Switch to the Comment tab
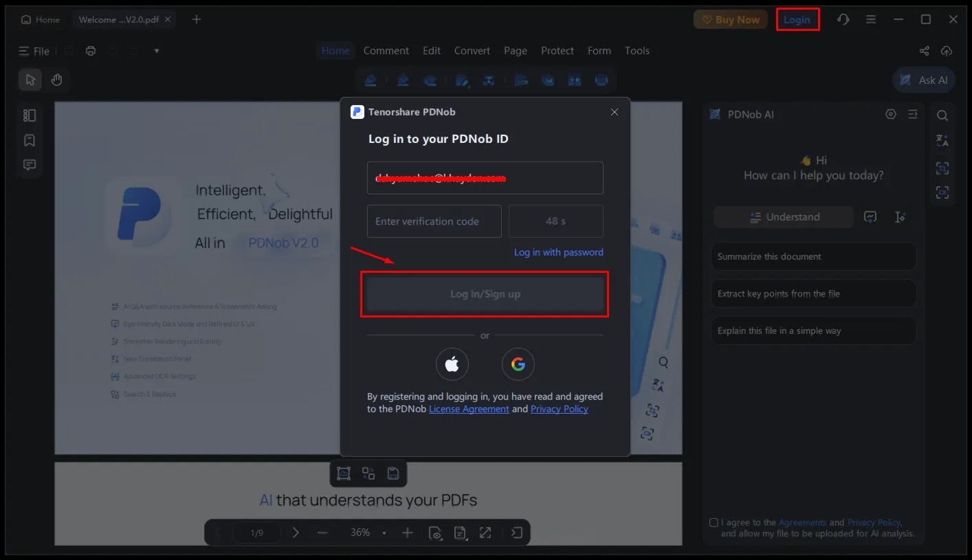The width and height of the screenshot is (972, 560). coord(386,51)
